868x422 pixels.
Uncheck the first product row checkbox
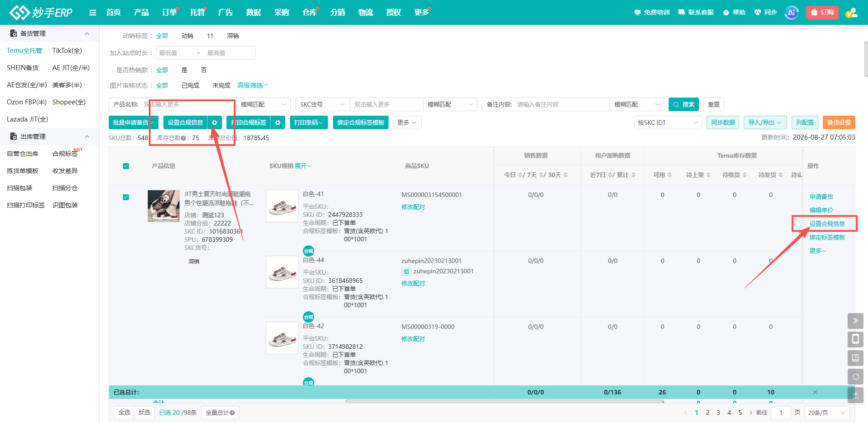(126, 197)
